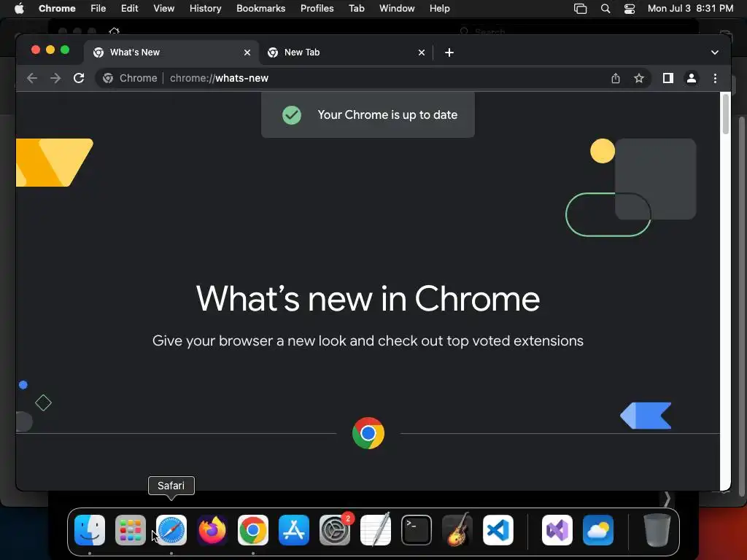747x560 pixels.
Task: Open App Store from the Dock
Action: click(x=294, y=530)
